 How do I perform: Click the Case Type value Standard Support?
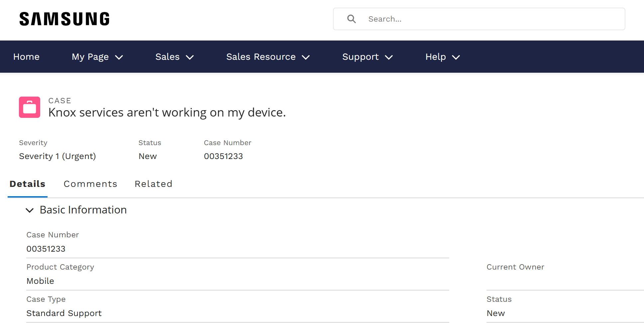[x=64, y=313]
